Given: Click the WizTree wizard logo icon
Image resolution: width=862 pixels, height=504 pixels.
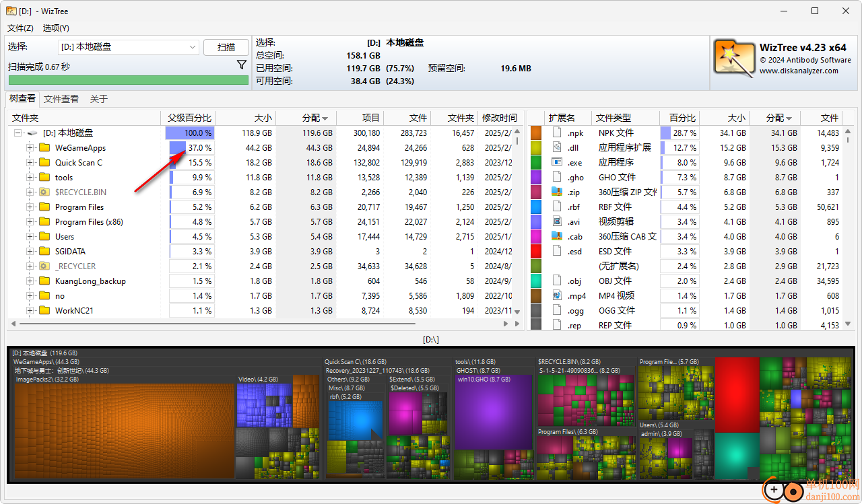Looking at the screenshot, I should click(735, 59).
